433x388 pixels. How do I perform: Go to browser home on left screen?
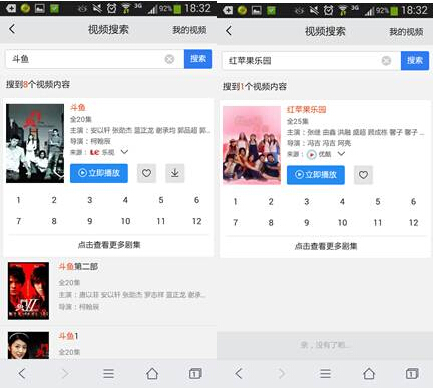pos(152,374)
